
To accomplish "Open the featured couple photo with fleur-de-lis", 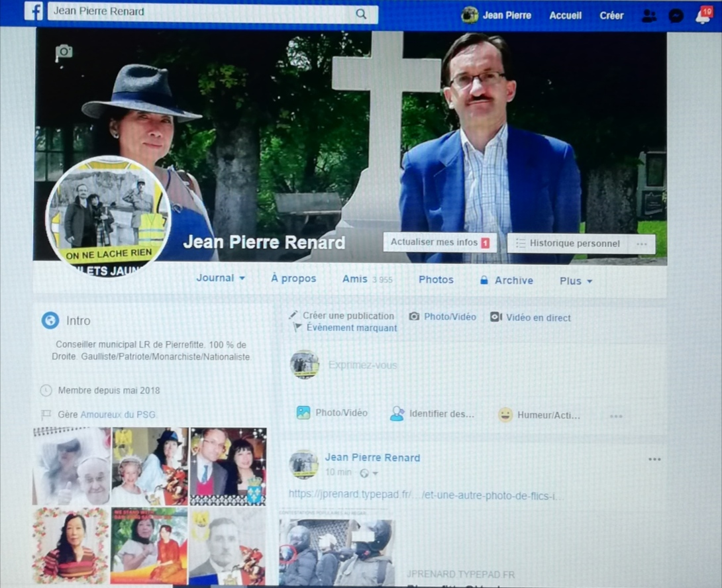I will pyautogui.click(x=228, y=466).
